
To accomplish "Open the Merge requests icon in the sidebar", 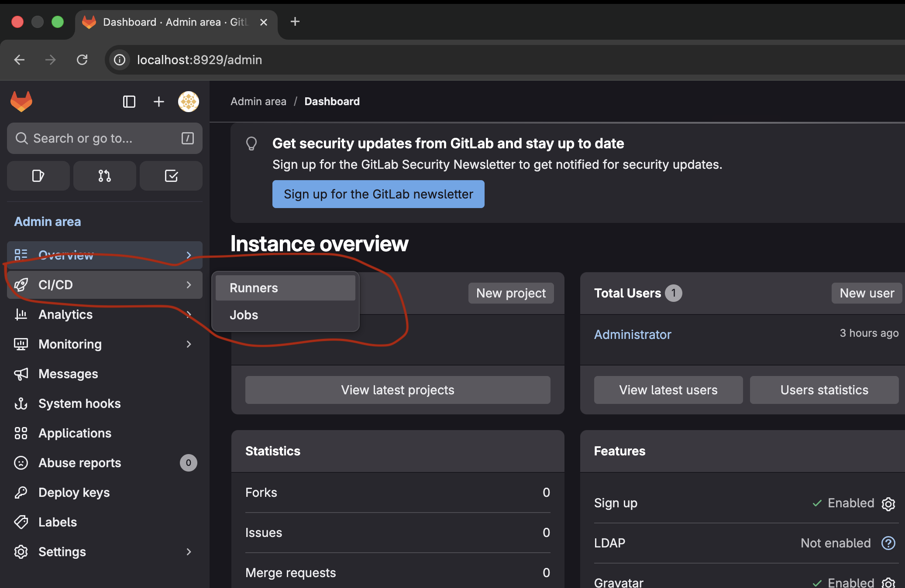I will (x=104, y=176).
